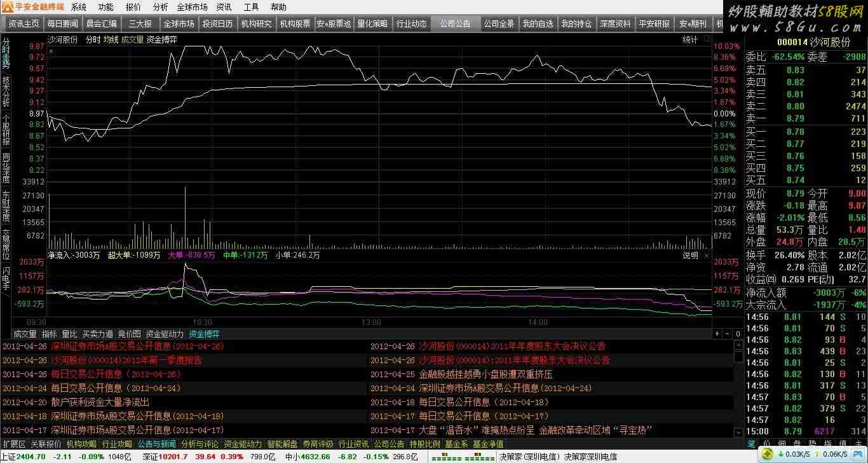
Task: Open the 帮助 menu
Action: pos(278,8)
